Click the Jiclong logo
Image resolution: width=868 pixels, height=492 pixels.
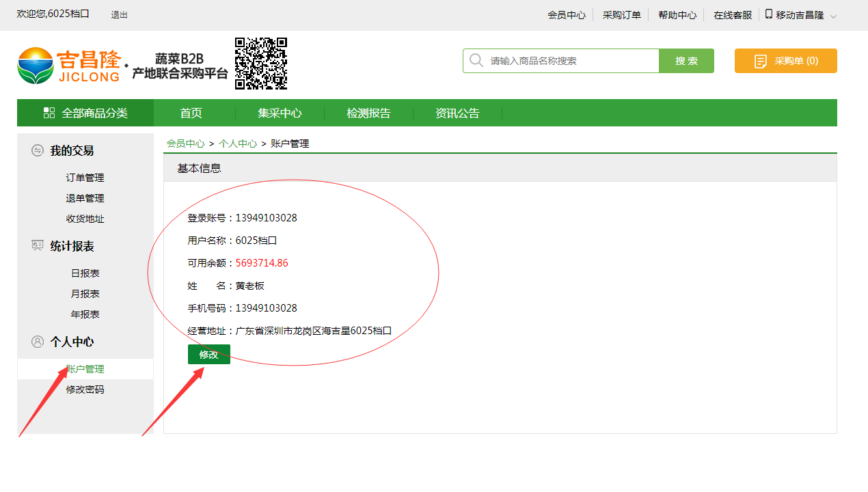[x=68, y=65]
